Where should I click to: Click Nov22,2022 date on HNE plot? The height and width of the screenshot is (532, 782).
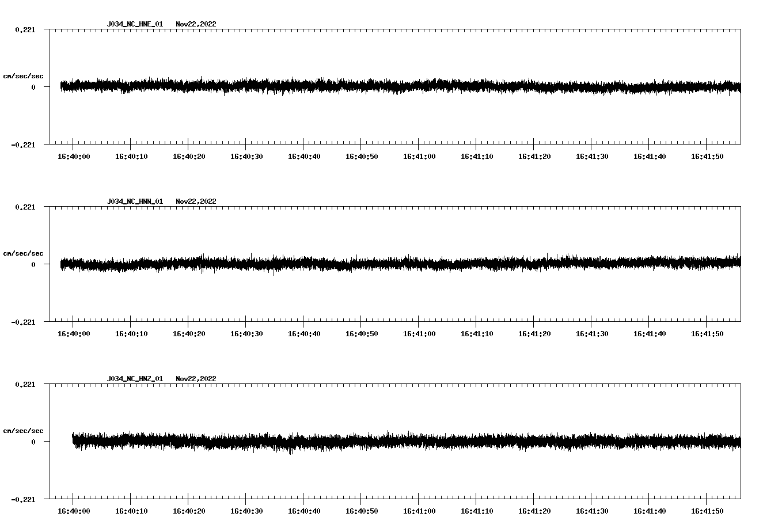196,24
